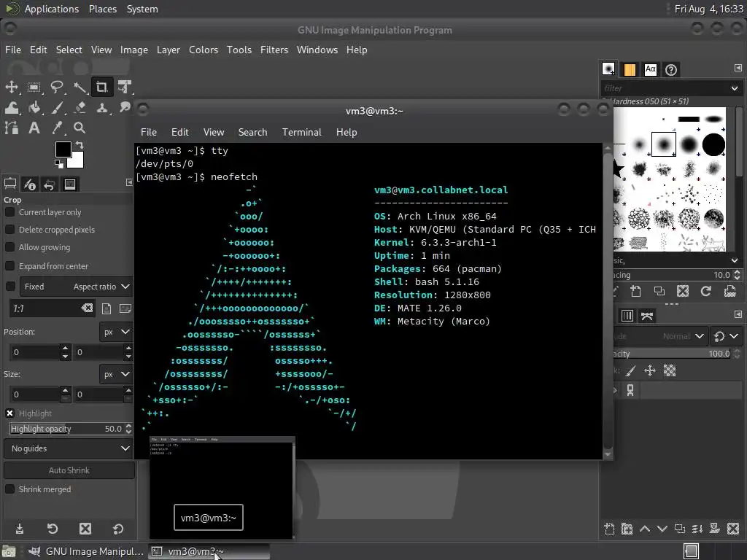Open the Images tab in left dock

69,184
